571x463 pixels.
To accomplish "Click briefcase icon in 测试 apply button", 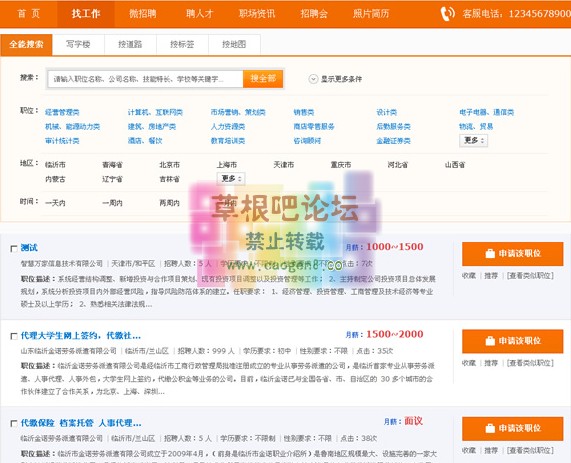I will 490,254.
